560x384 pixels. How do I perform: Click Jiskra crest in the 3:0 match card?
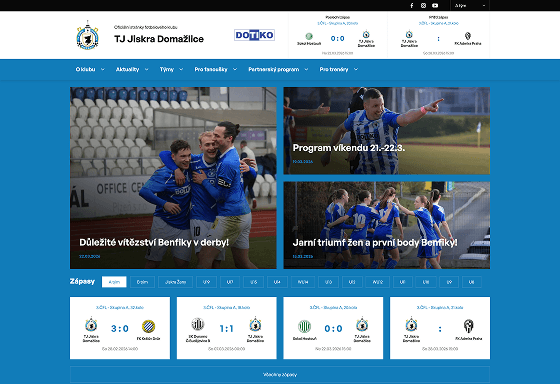91,324
